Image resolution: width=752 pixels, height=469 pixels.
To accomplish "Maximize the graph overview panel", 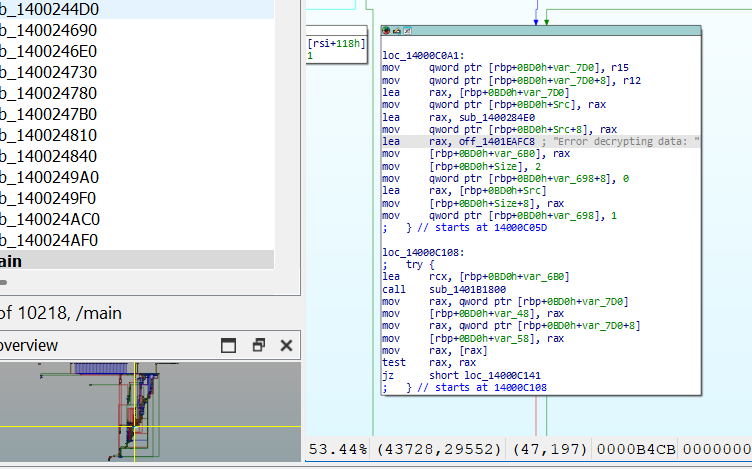I will 229,345.
